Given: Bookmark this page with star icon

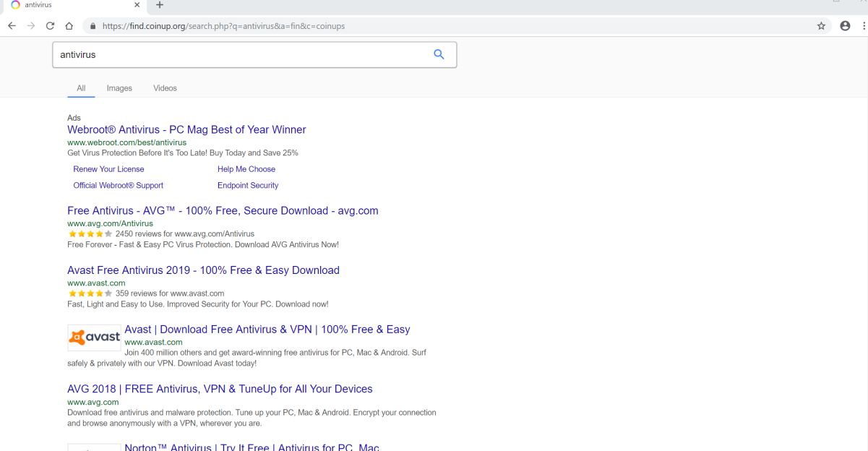Looking at the screenshot, I should coord(821,26).
